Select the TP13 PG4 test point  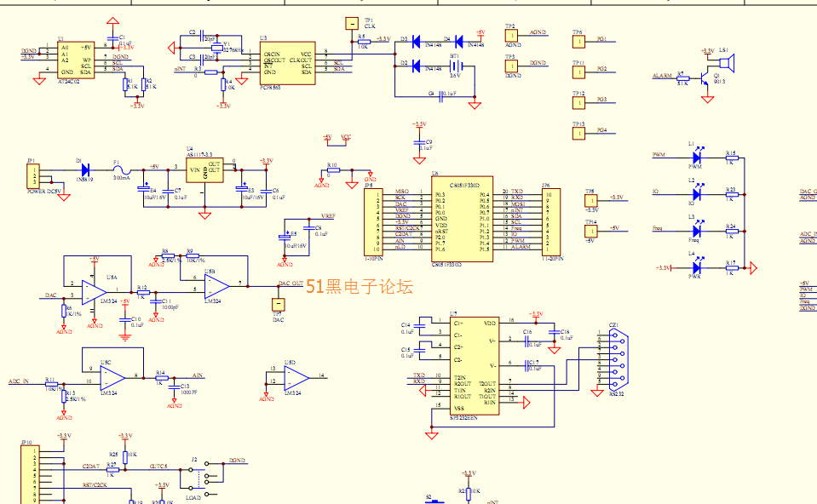578,134
